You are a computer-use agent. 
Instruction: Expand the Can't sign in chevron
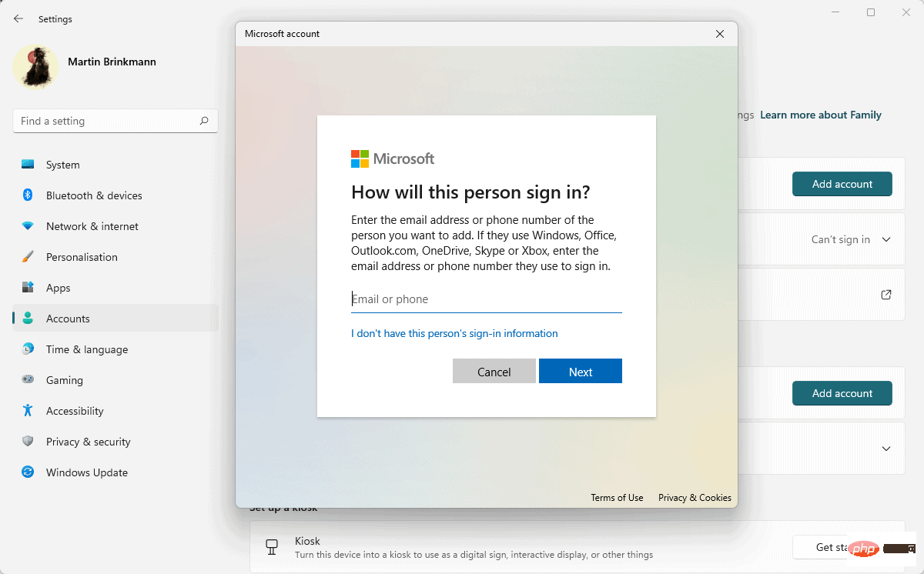[886, 239]
